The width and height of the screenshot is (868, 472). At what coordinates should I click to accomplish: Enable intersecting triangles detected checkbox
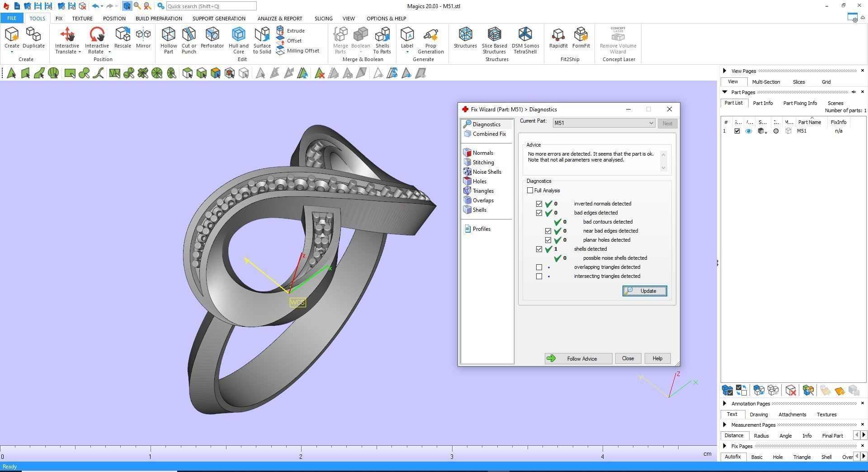coord(539,277)
